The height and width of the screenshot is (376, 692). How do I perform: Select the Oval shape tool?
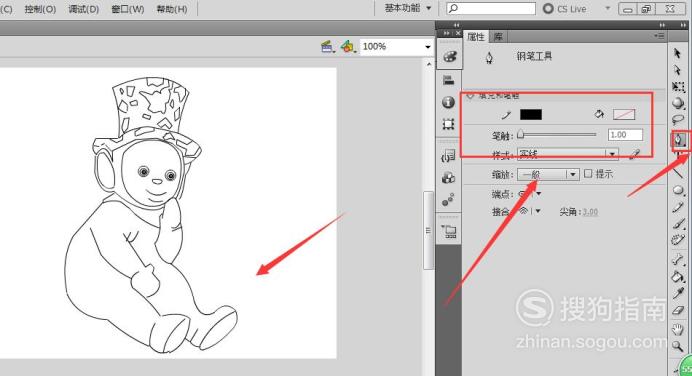tap(678, 190)
